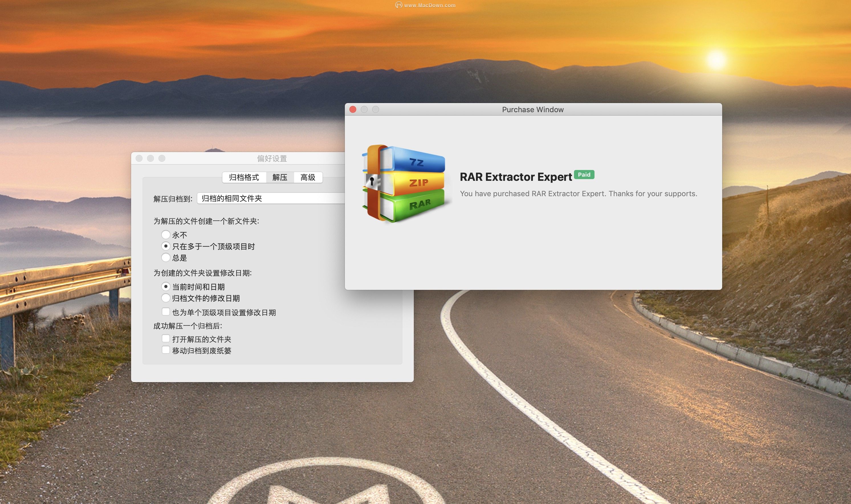Screen dimensions: 851x504
Task: Close the Purchase Window
Action: click(x=353, y=109)
